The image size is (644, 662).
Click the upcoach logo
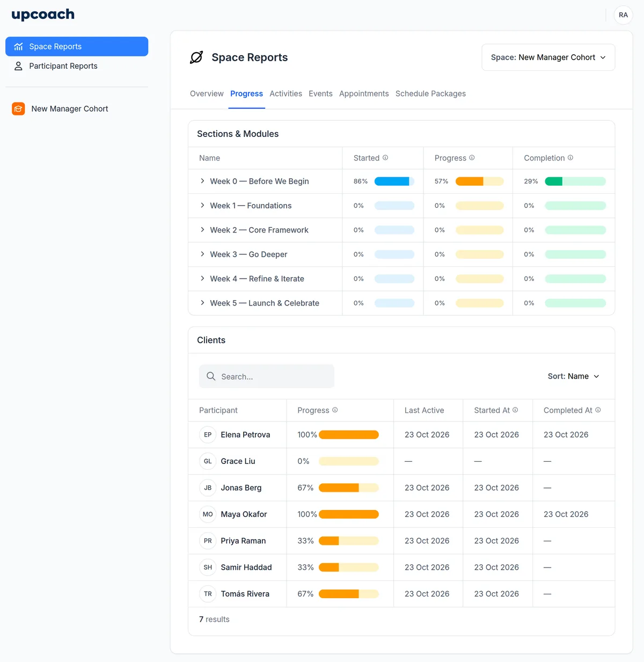click(x=43, y=14)
